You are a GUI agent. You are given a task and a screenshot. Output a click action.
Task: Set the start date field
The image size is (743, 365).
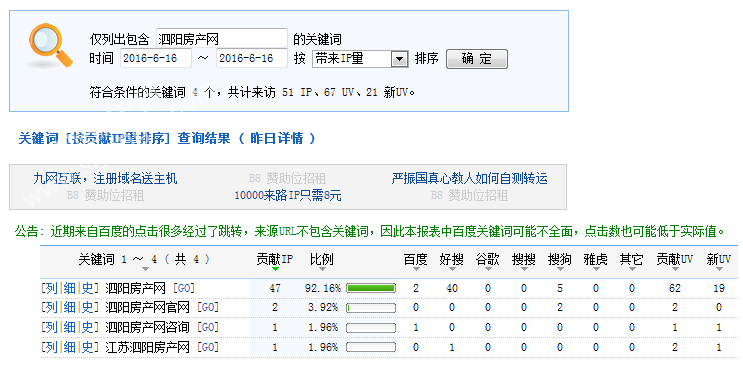click(156, 58)
